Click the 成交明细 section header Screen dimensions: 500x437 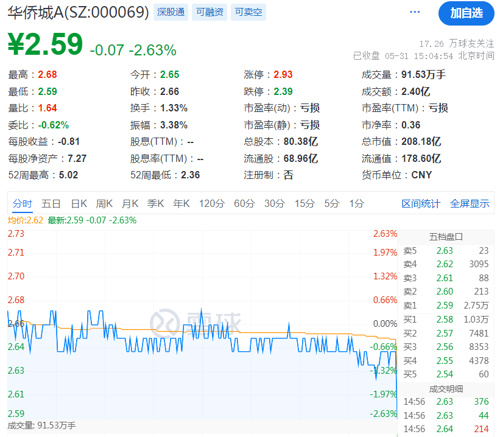point(446,389)
